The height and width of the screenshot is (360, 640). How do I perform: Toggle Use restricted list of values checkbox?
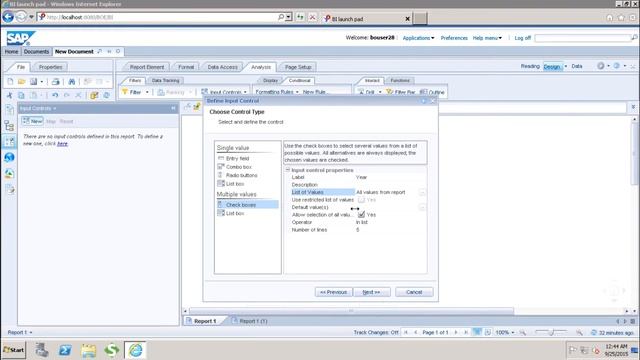pos(361,200)
